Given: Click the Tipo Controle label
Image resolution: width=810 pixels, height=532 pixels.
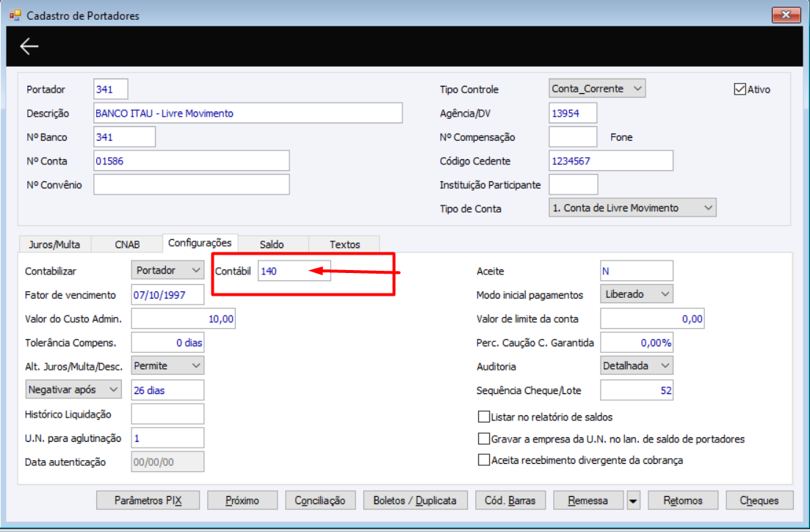Looking at the screenshot, I should coord(469,90).
